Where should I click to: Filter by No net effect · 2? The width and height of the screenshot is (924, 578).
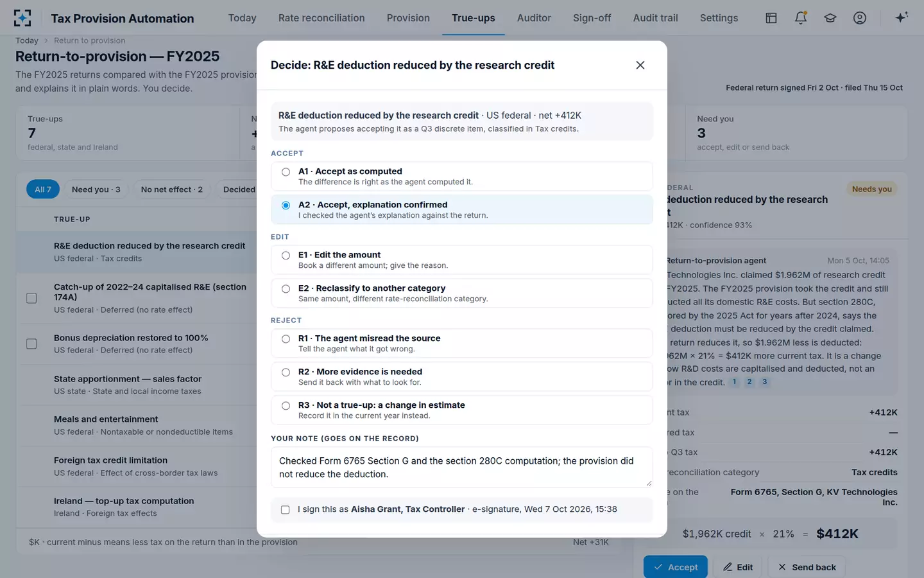click(x=172, y=189)
